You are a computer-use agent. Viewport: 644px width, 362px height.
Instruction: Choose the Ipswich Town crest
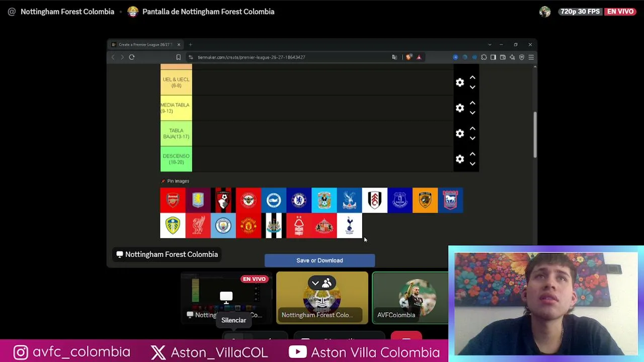point(450,200)
